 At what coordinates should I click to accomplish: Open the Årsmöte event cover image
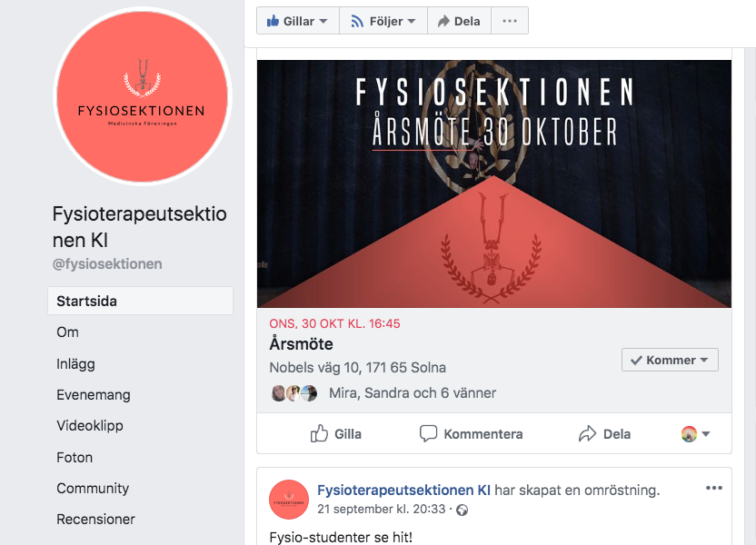pos(493,183)
